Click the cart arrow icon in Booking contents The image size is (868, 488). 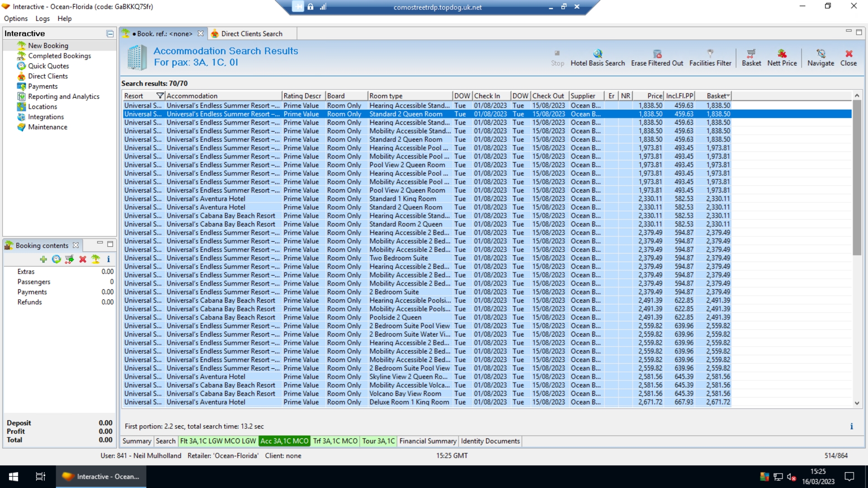[x=69, y=259]
